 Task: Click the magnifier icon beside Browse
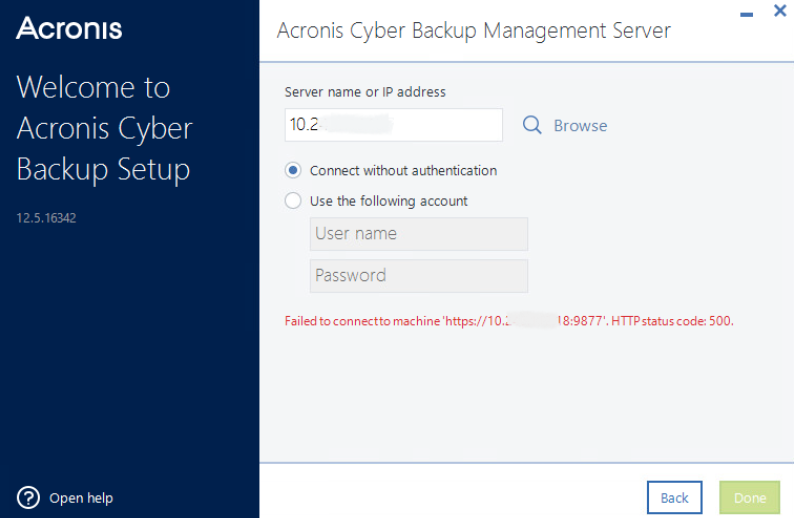532,125
